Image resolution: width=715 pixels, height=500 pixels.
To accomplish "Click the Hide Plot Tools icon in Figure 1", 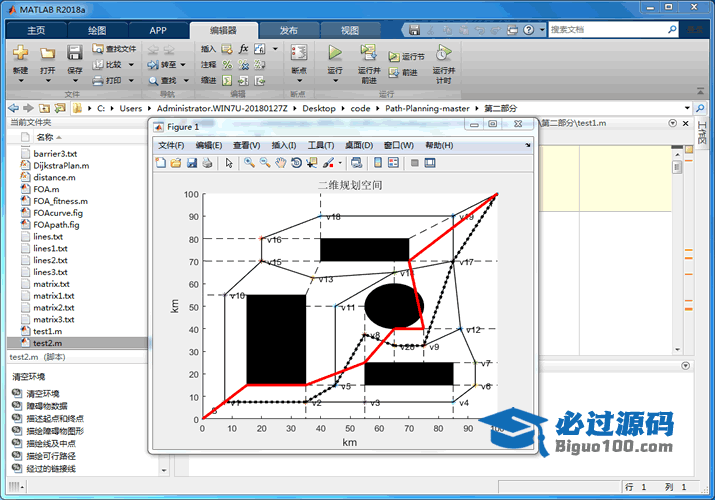I will tap(414, 163).
